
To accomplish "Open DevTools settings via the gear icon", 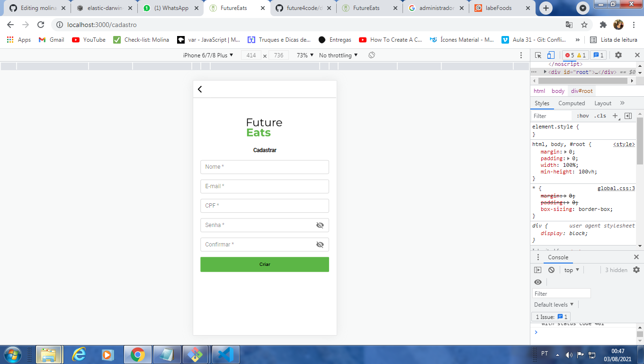I will click(x=618, y=55).
